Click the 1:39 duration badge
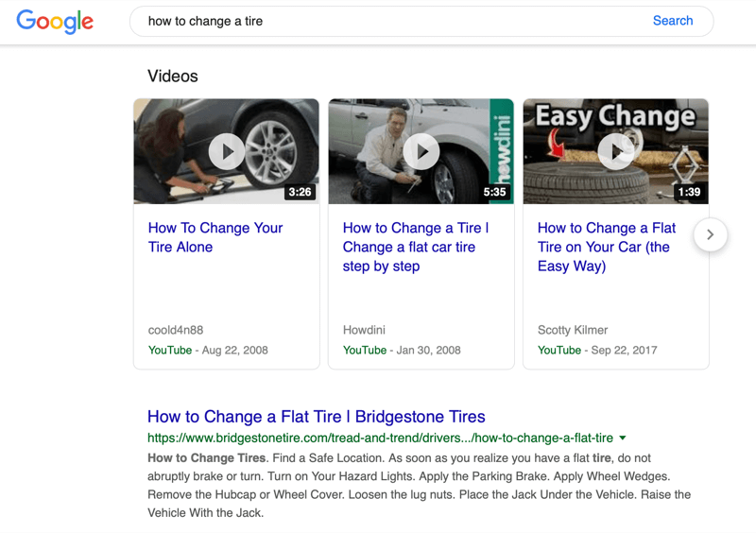756x533 pixels. tap(689, 192)
